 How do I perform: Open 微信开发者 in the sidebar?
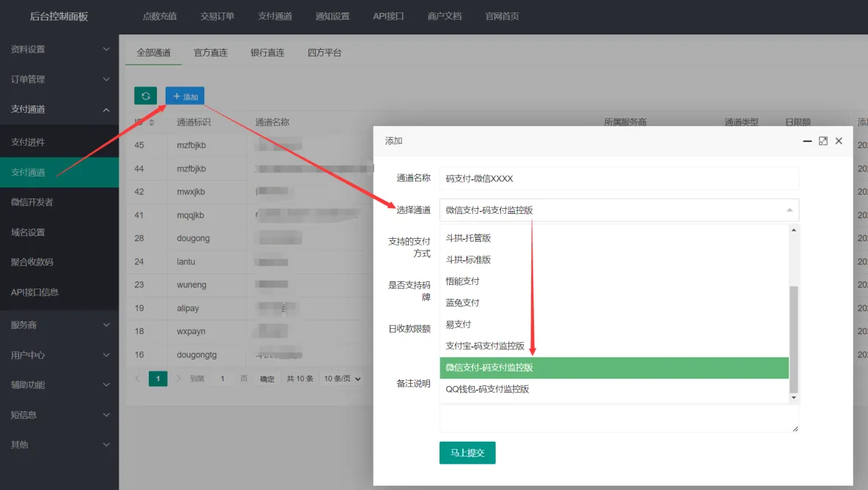(x=32, y=202)
